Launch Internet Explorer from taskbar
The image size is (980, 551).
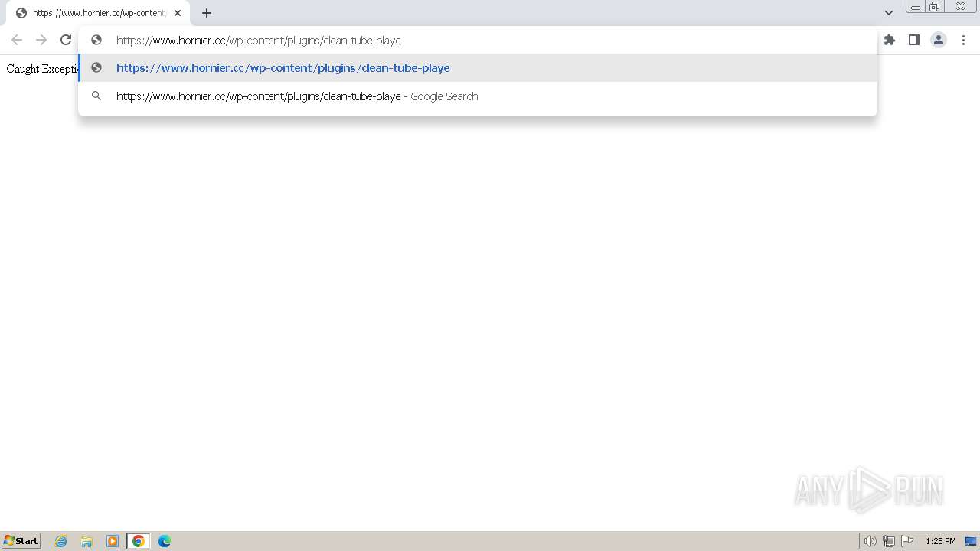pyautogui.click(x=61, y=541)
